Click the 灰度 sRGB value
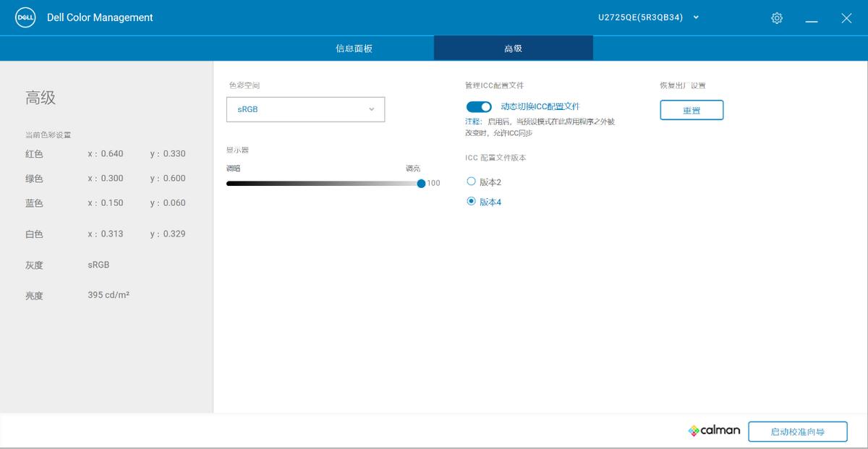 (x=98, y=265)
